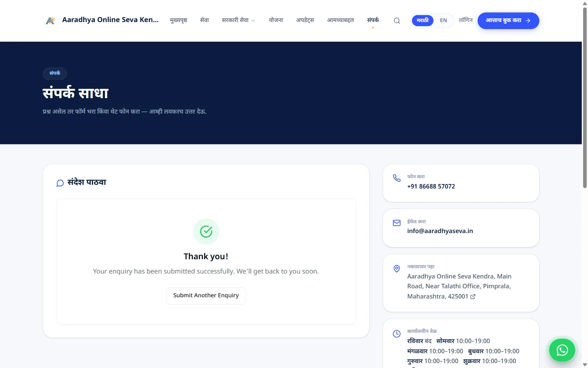This screenshot has height=368, width=588.
Task: Switch language to मराठी
Action: click(423, 20)
